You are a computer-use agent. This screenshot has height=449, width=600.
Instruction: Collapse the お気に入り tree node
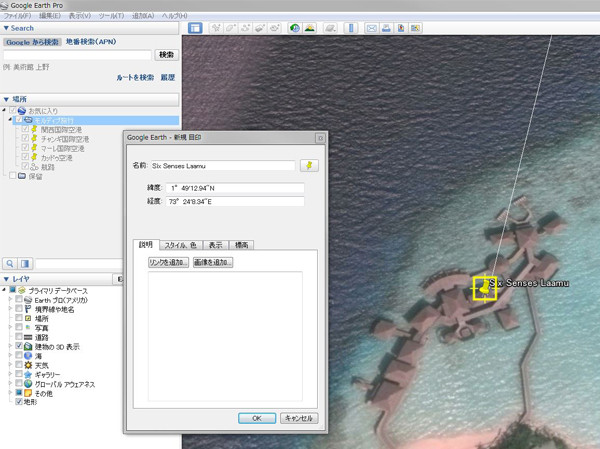(x=5, y=110)
